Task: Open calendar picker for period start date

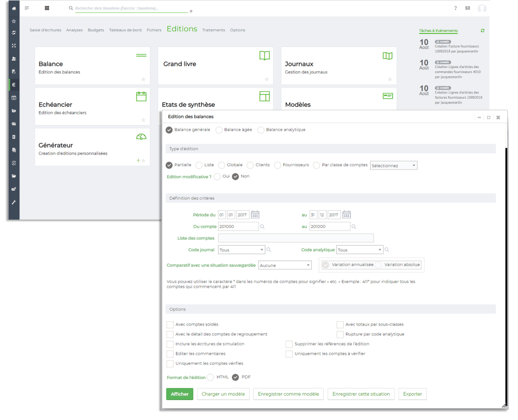Action: pyautogui.click(x=255, y=215)
